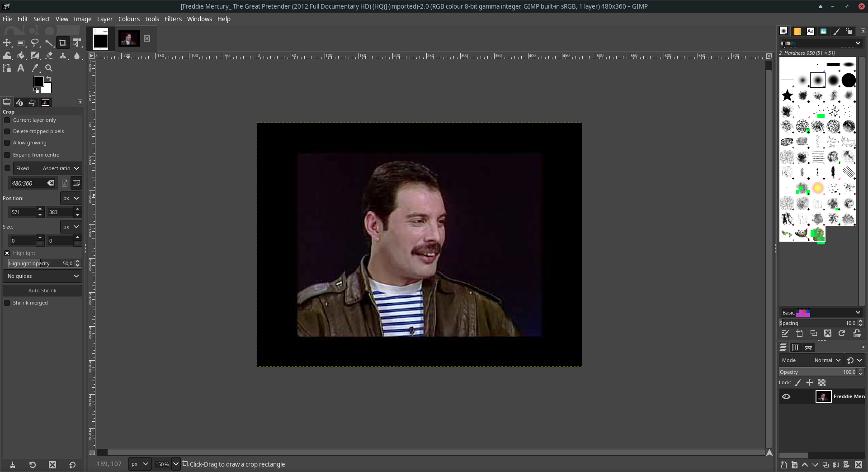The image size is (868, 472).
Task: Set crop aspect to landscape orientation
Action: (76, 183)
